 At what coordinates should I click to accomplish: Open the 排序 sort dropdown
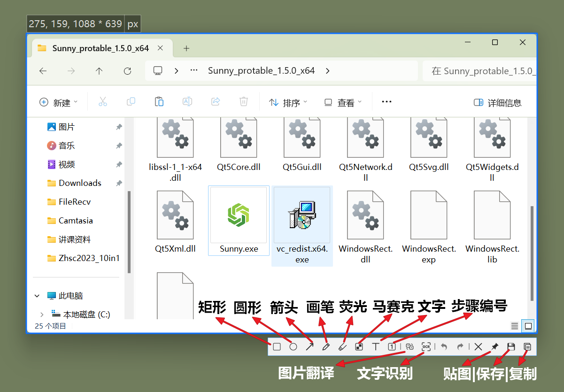(287, 103)
